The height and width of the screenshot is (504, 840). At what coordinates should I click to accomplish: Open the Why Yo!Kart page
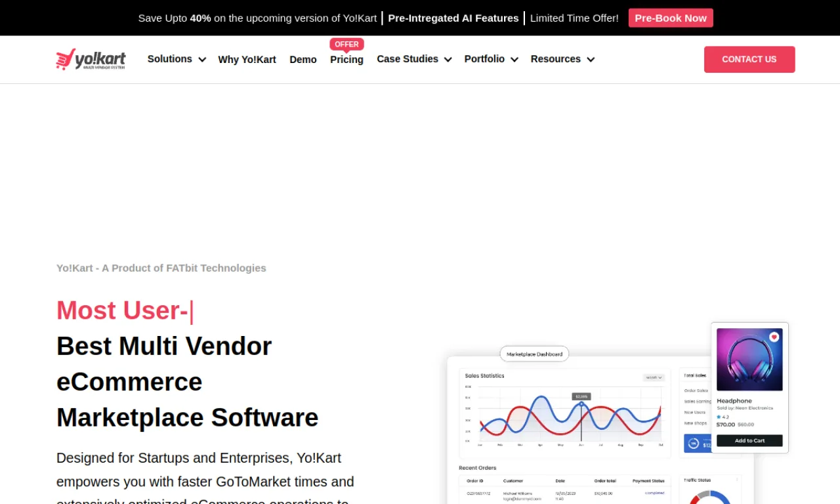[x=247, y=60]
